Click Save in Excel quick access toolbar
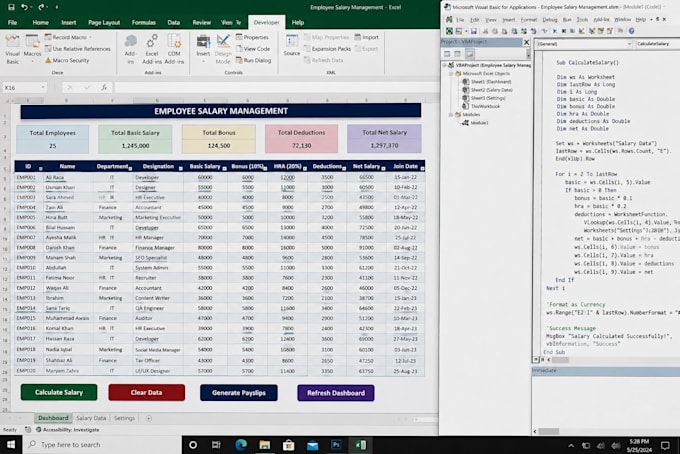The width and height of the screenshot is (680, 454). coord(11,7)
